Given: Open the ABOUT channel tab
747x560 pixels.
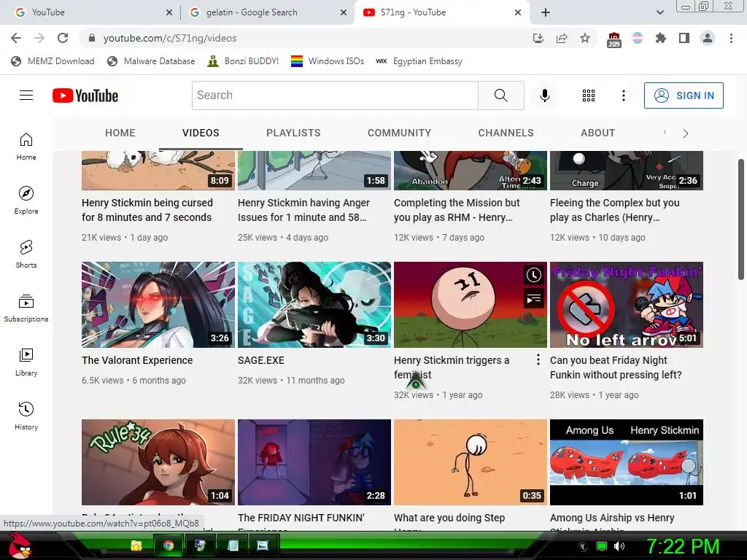Looking at the screenshot, I should coord(598,133).
